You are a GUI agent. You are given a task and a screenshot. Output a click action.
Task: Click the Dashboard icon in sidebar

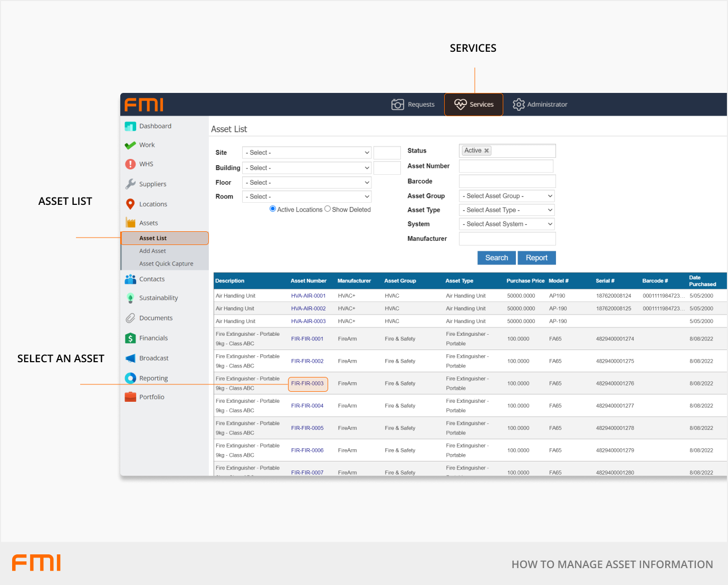click(x=130, y=126)
